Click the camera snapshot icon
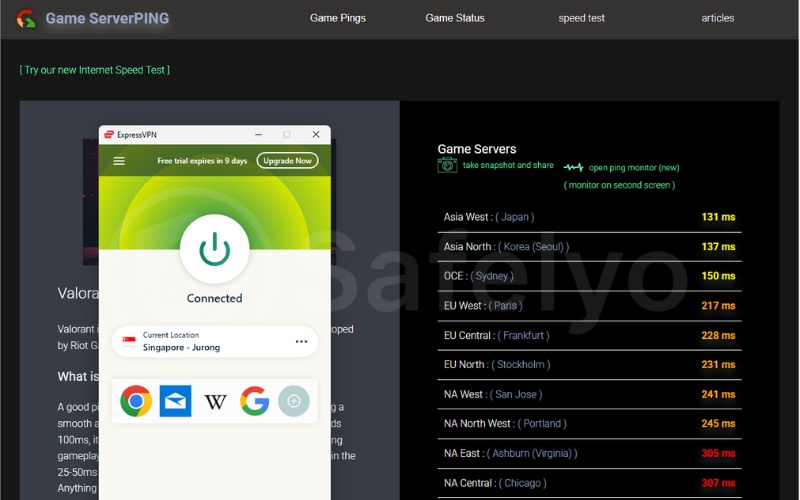 click(447, 165)
